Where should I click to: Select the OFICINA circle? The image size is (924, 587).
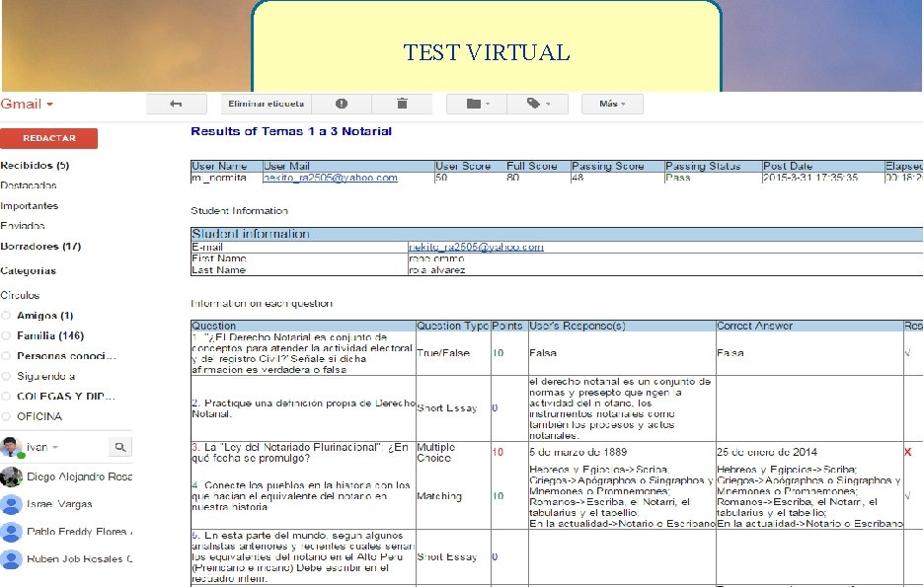(39, 416)
